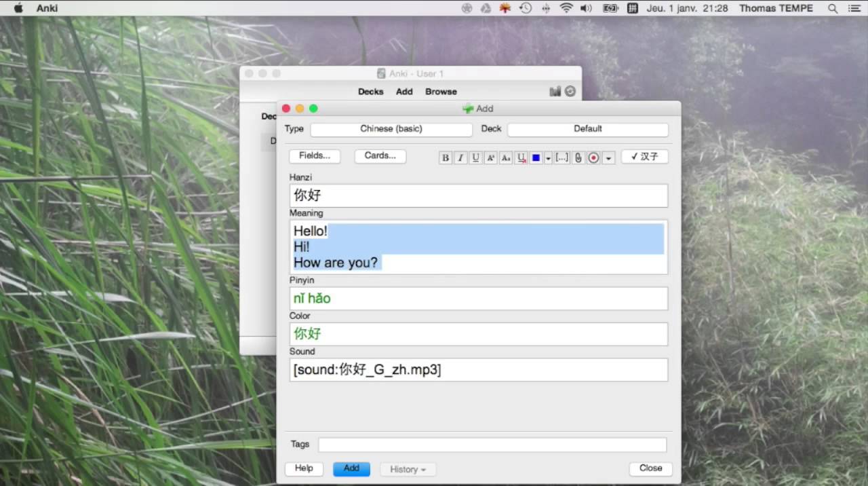The image size is (868, 486).
Task: Open the text color picker dropdown arrow
Action: [548, 157]
